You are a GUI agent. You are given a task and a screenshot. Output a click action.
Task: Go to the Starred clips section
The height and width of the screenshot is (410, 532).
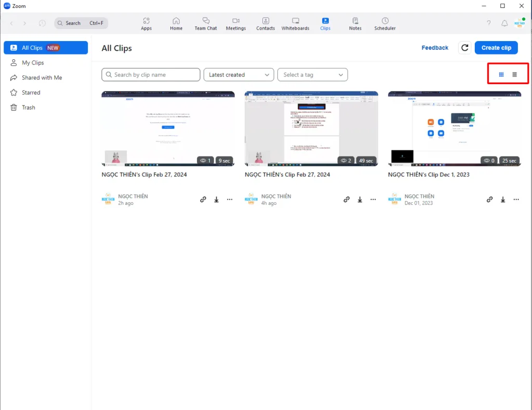point(31,92)
